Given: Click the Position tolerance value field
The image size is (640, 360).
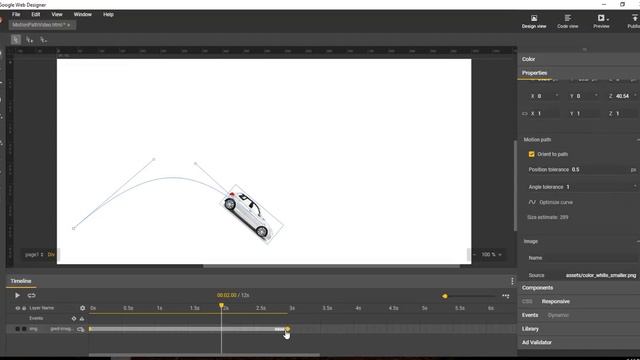Looking at the screenshot, I should [x=599, y=169].
